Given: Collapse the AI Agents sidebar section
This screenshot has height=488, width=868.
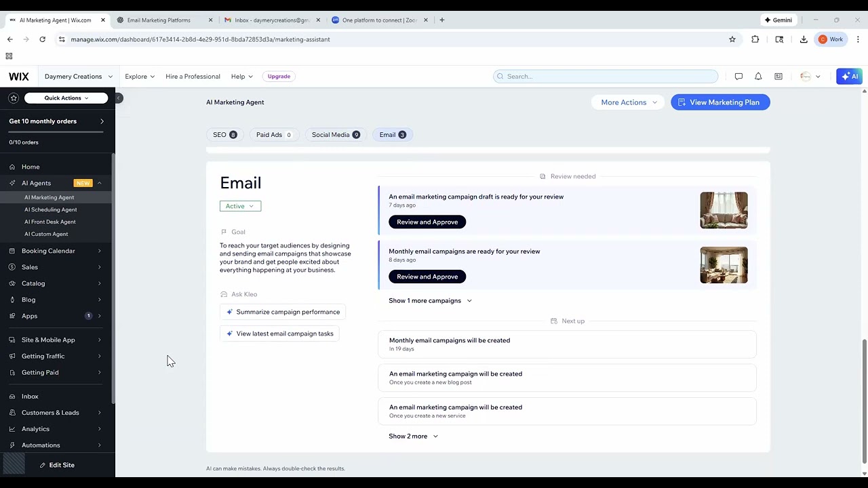Looking at the screenshot, I should (x=99, y=183).
